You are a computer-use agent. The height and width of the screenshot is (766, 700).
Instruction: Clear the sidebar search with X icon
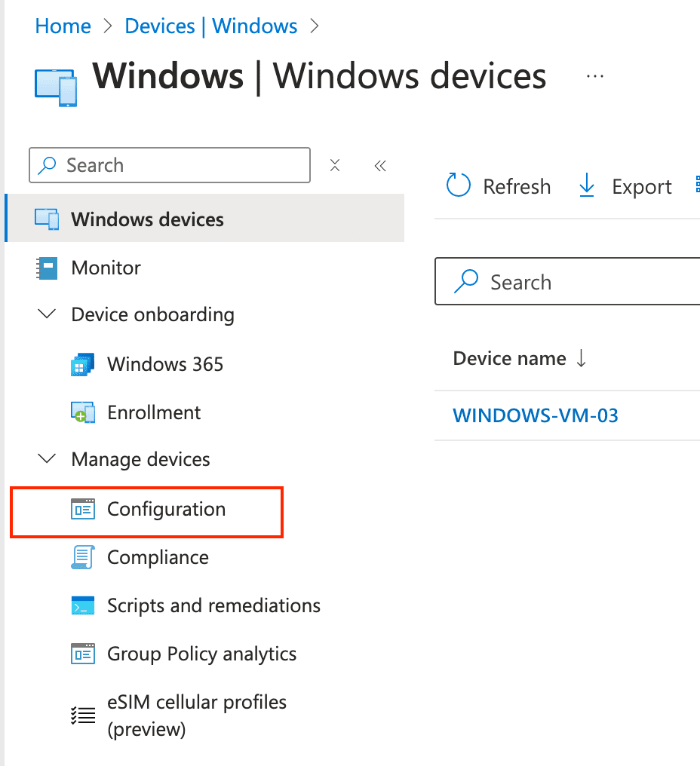(x=336, y=165)
